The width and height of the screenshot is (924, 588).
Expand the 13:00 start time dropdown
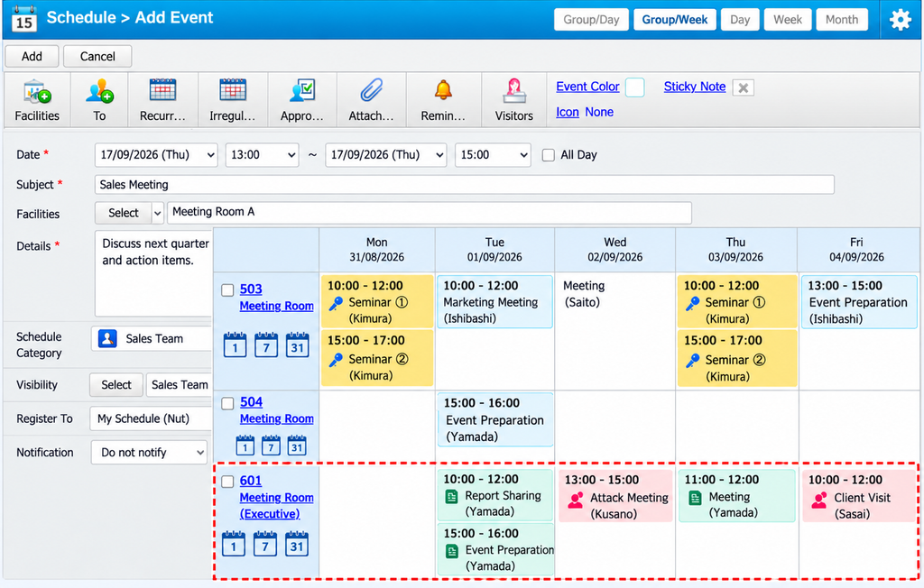(x=263, y=155)
